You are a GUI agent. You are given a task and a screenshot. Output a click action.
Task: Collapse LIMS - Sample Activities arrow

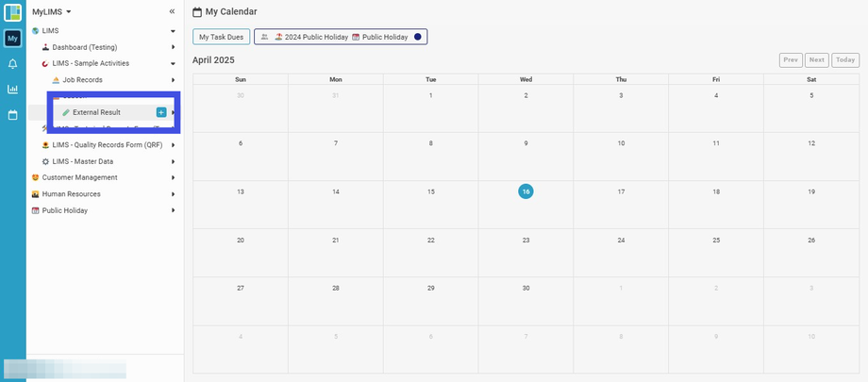pos(173,64)
